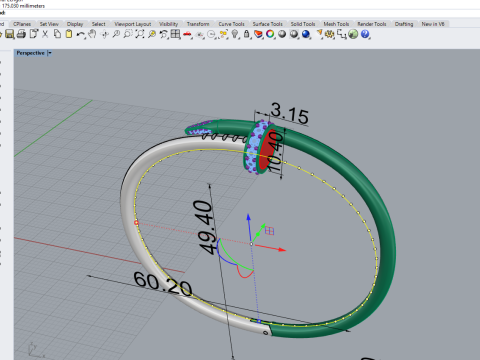Viewport: 480px width, 360px height.
Task: Click the red car Set View icon
Action: coord(187,34)
